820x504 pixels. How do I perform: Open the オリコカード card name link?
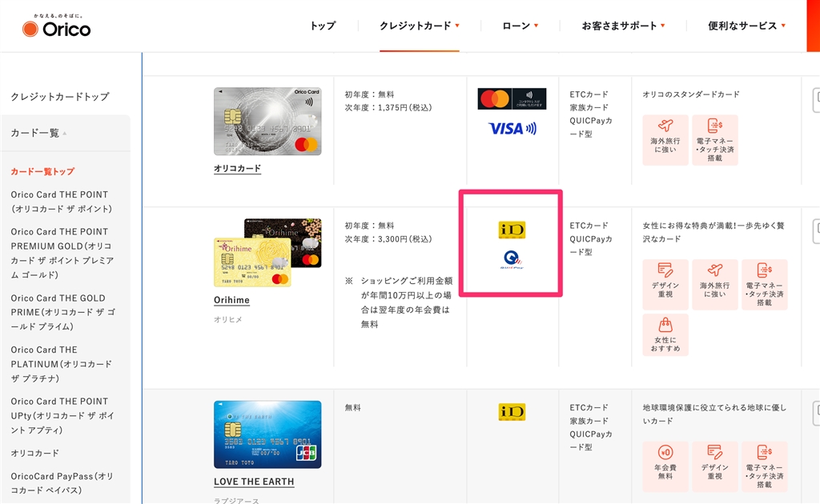tap(237, 169)
